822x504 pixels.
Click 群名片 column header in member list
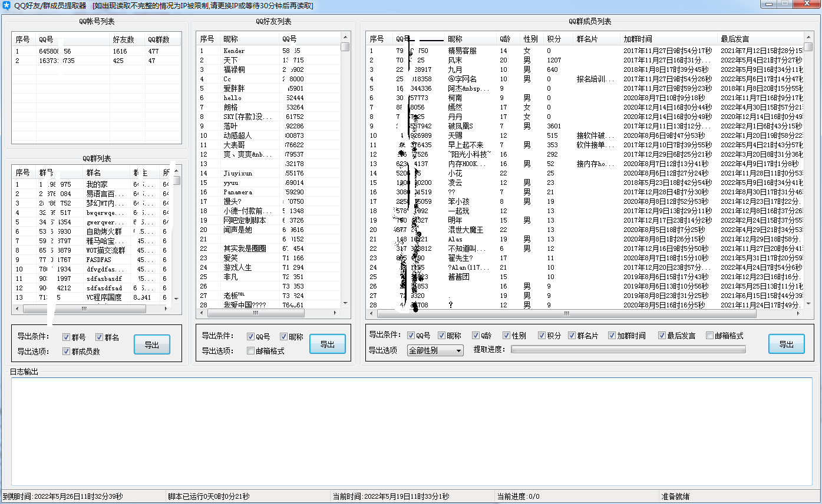coord(597,39)
